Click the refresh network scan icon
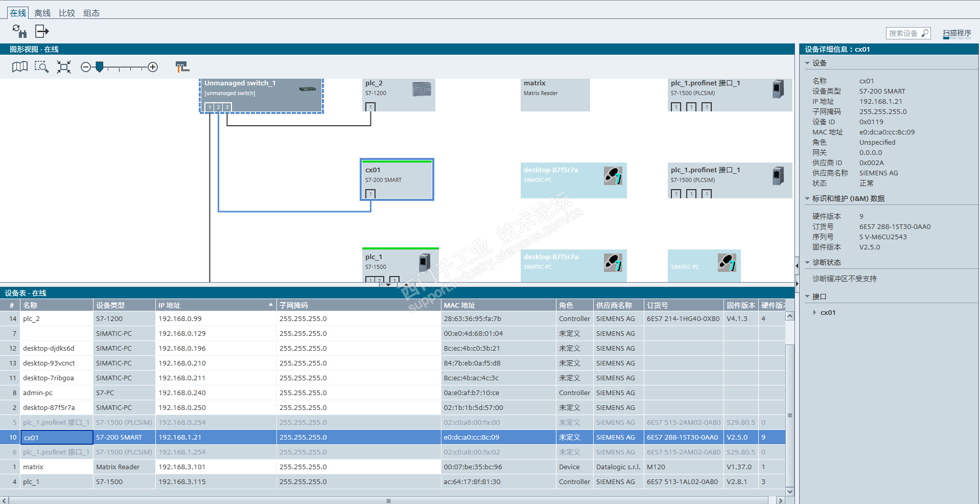Viewport: 980px width, 504px height. [x=19, y=31]
